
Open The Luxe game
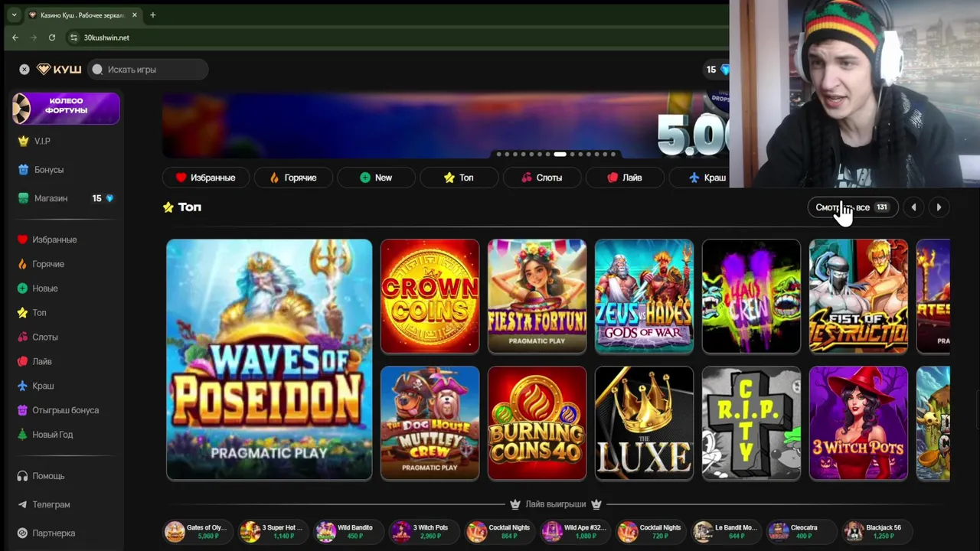tap(644, 423)
